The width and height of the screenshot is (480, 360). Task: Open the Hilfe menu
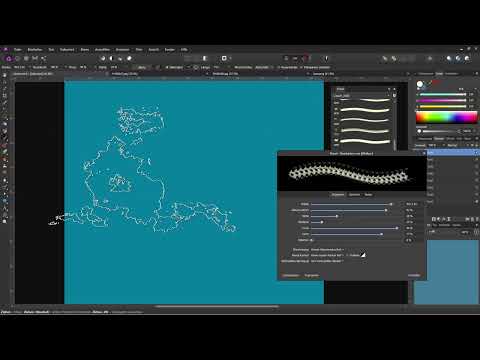point(184,50)
